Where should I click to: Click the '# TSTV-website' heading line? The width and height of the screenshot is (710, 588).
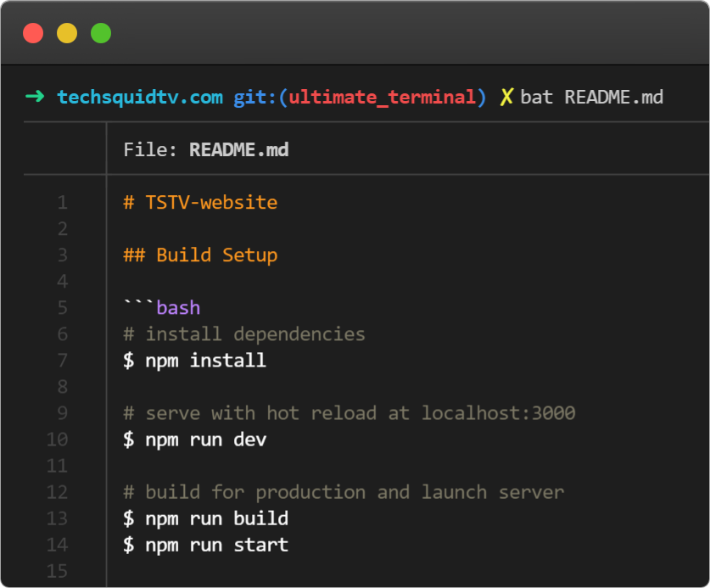(x=200, y=202)
